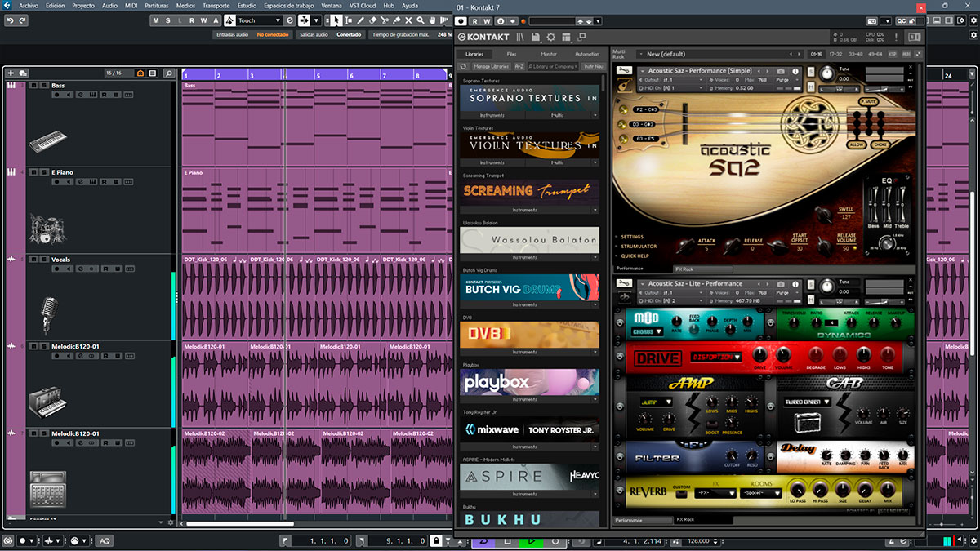Select the Split scissors tool

click(x=385, y=20)
